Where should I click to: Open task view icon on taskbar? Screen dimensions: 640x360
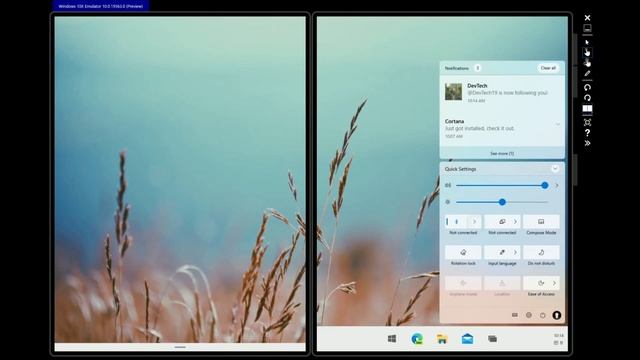click(x=492, y=339)
